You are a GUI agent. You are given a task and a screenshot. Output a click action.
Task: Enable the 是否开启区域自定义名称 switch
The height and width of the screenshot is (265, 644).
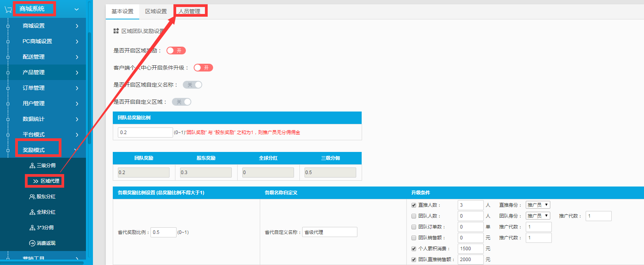192,85
